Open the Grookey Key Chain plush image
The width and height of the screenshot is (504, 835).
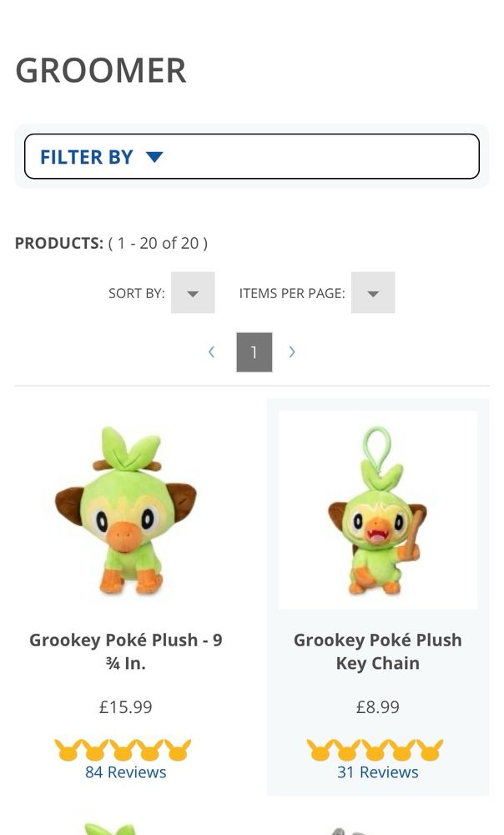pos(378,510)
